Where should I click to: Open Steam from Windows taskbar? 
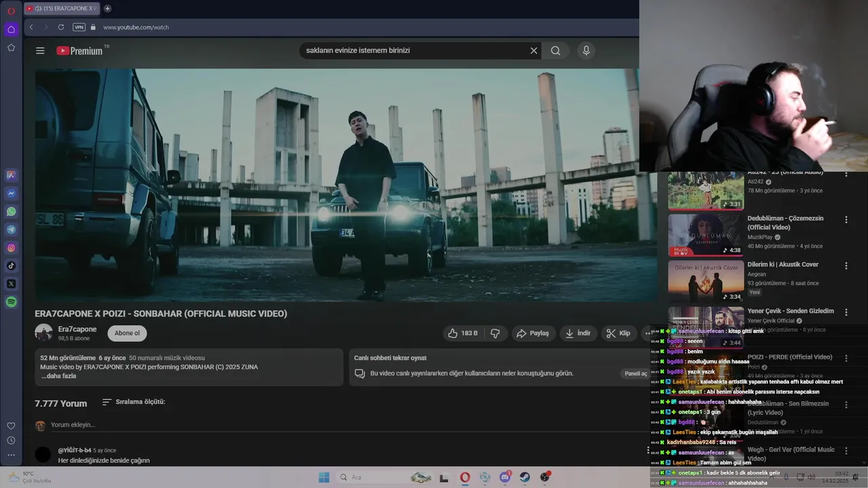(x=526, y=477)
